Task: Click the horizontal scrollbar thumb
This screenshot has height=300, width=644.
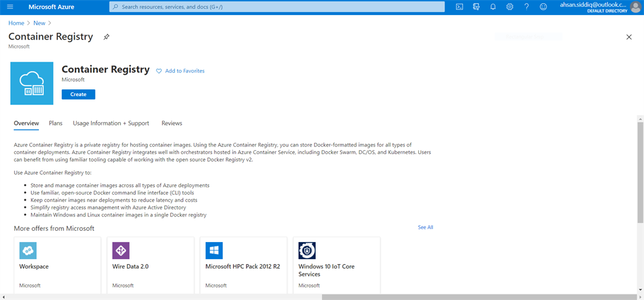Action: pyautogui.click(x=479, y=297)
